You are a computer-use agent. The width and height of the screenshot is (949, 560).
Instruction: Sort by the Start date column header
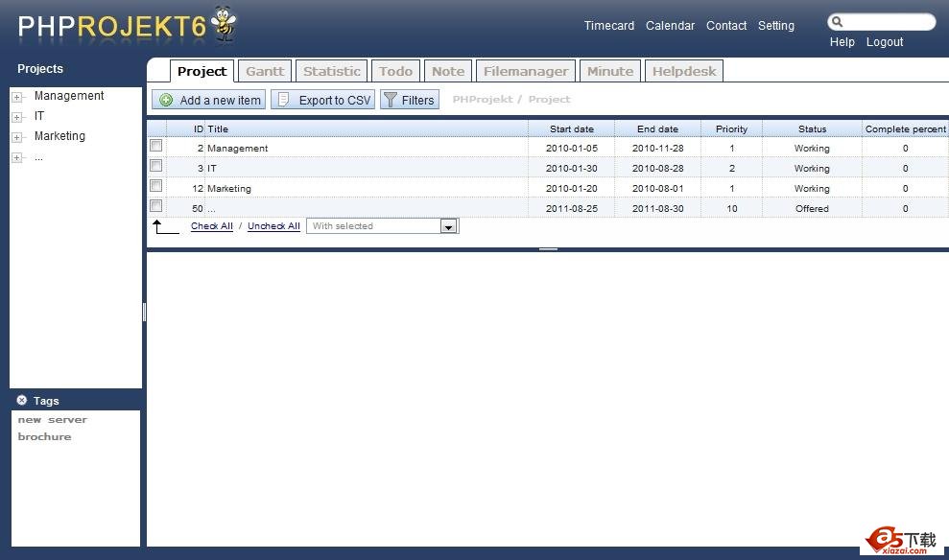coord(571,128)
